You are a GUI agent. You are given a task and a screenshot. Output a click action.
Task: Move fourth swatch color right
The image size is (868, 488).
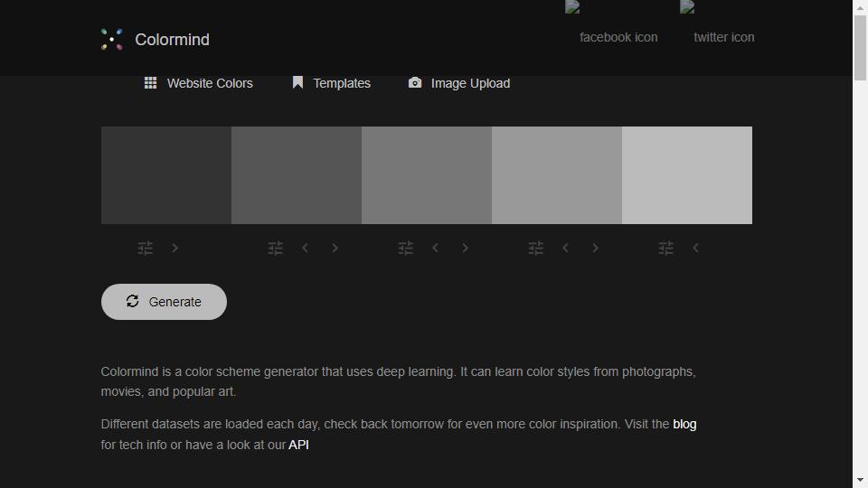pyautogui.click(x=595, y=248)
